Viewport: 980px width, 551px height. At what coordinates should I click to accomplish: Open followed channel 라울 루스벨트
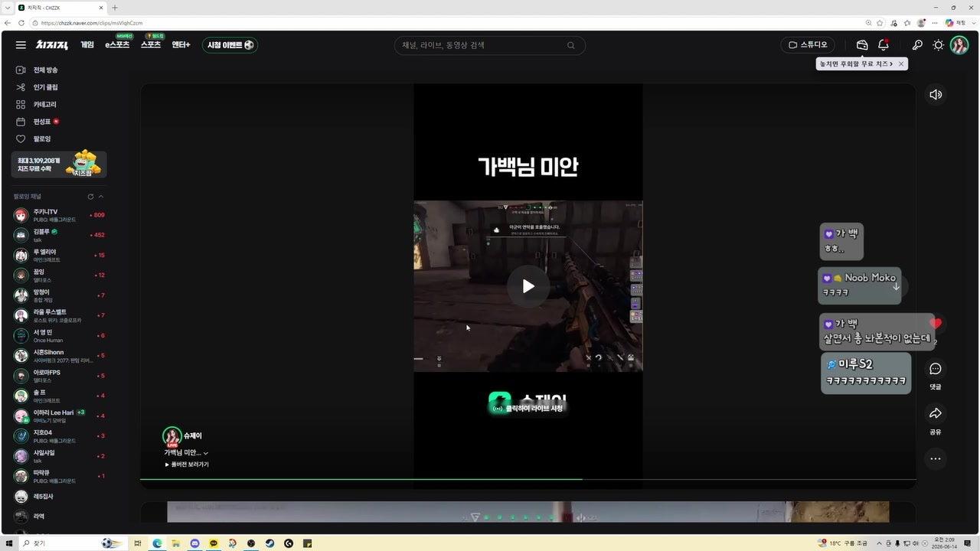(60, 315)
